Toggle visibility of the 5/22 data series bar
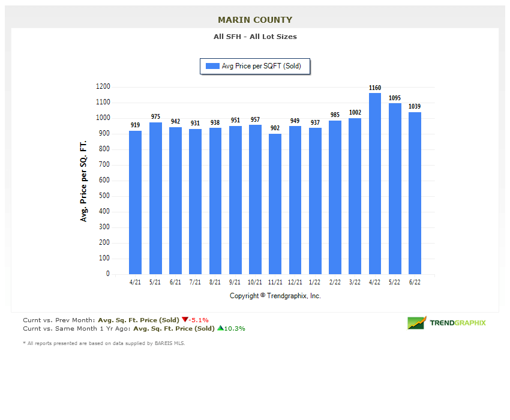 tap(394, 186)
